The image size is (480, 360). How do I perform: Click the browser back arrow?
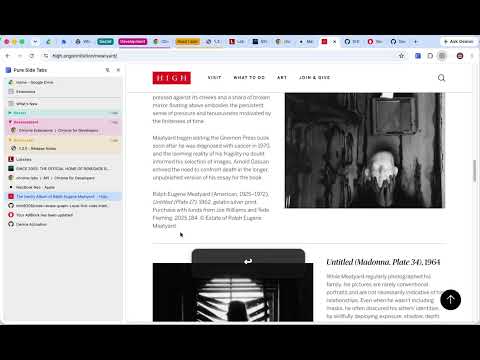point(8,56)
